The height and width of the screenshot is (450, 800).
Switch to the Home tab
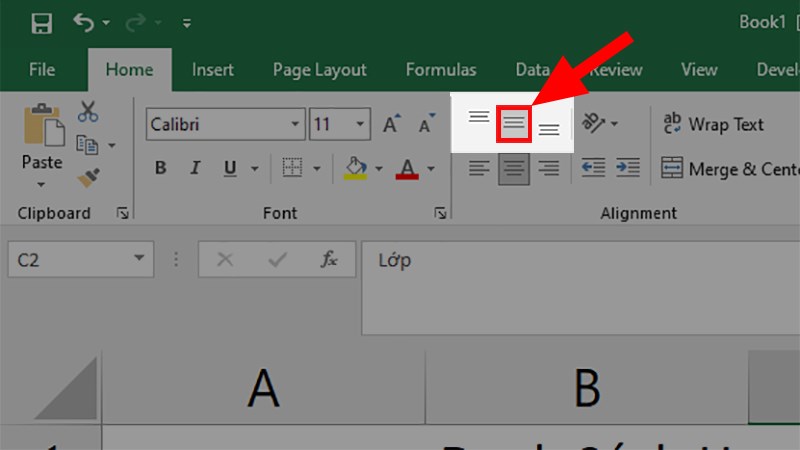(130, 69)
